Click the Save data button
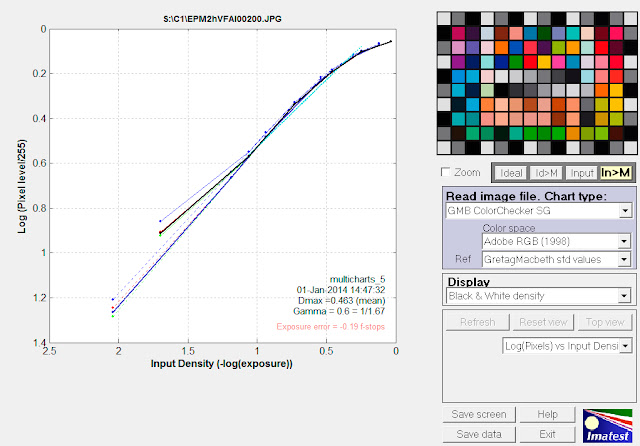Screen dimensions: 640x446 (x=479, y=434)
